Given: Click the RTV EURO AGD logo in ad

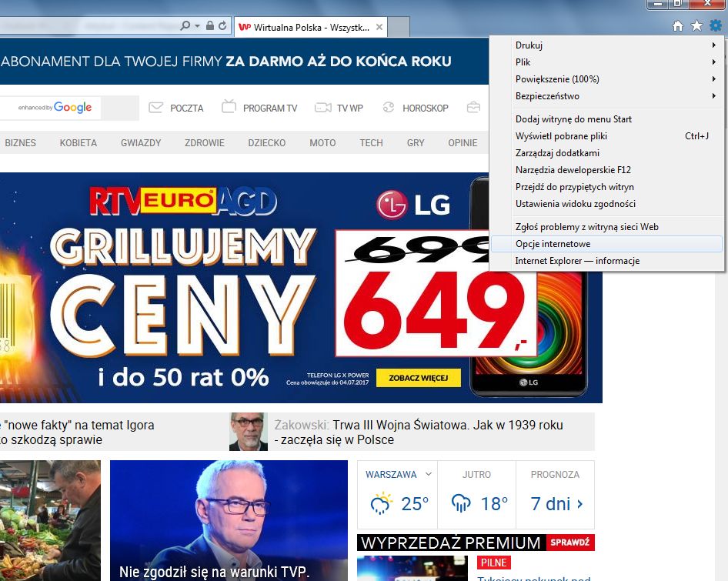Looking at the screenshot, I should (183, 202).
